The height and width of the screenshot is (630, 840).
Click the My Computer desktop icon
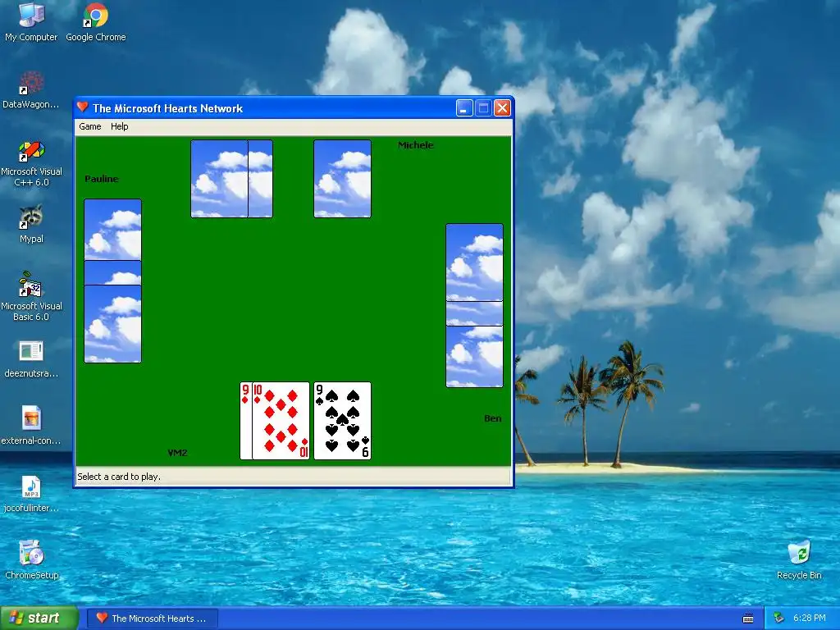[x=31, y=22]
